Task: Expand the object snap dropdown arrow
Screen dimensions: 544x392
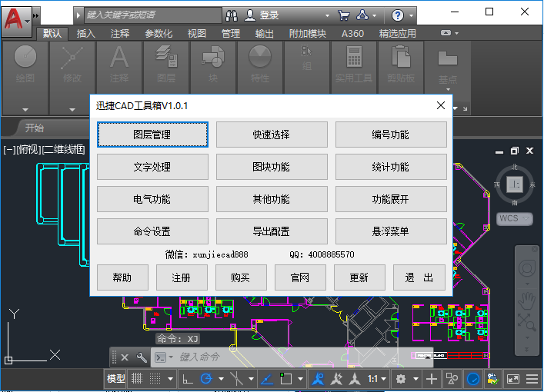Action: (300, 379)
